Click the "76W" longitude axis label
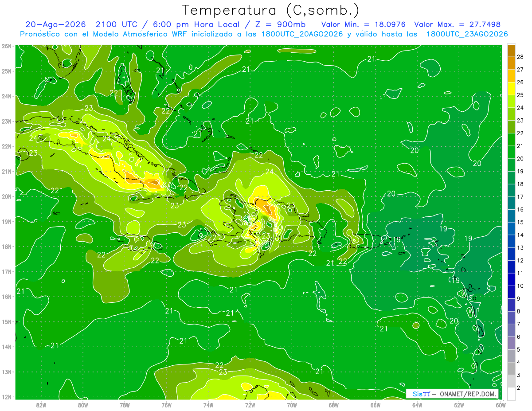The width and height of the screenshot is (532, 411). [166, 405]
